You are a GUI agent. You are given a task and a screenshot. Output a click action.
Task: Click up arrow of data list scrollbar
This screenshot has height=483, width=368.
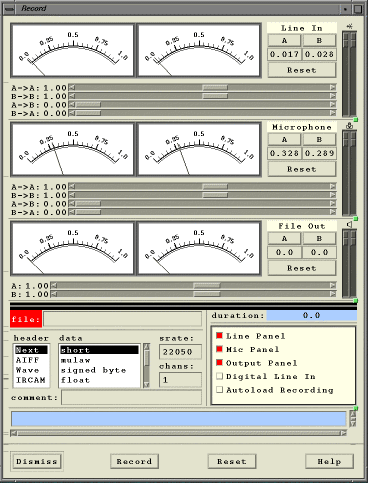146,347
